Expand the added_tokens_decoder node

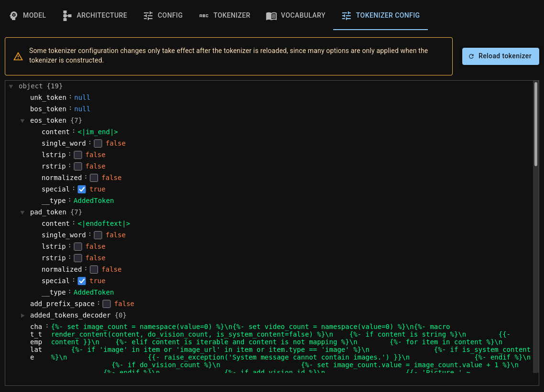coord(22,316)
